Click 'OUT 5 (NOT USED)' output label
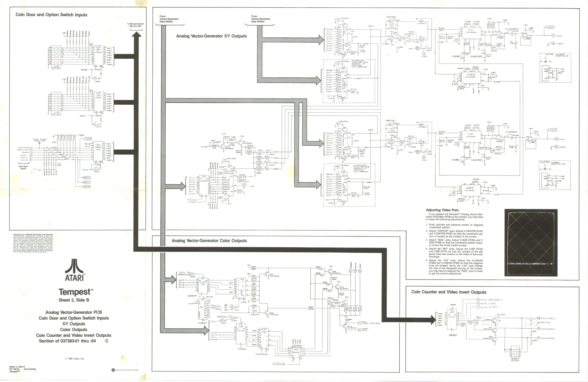Image resolution: width=588 pixels, height=382 pixels. coord(491,300)
